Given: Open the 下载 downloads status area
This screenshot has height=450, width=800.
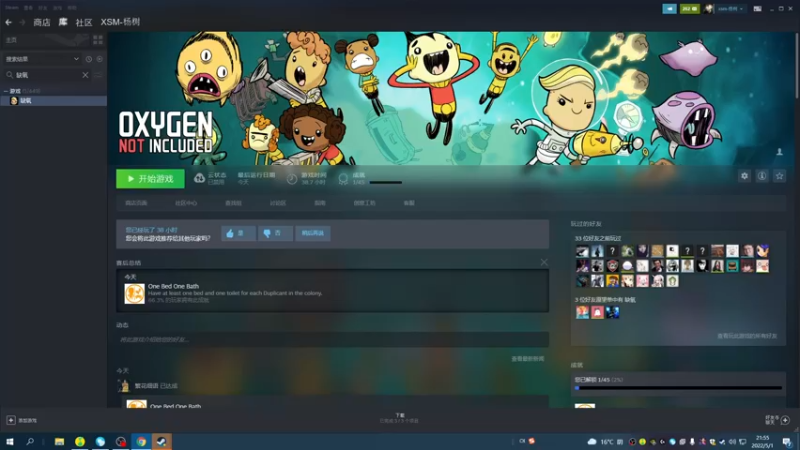Looking at the screenshot, I should (399, 418).
